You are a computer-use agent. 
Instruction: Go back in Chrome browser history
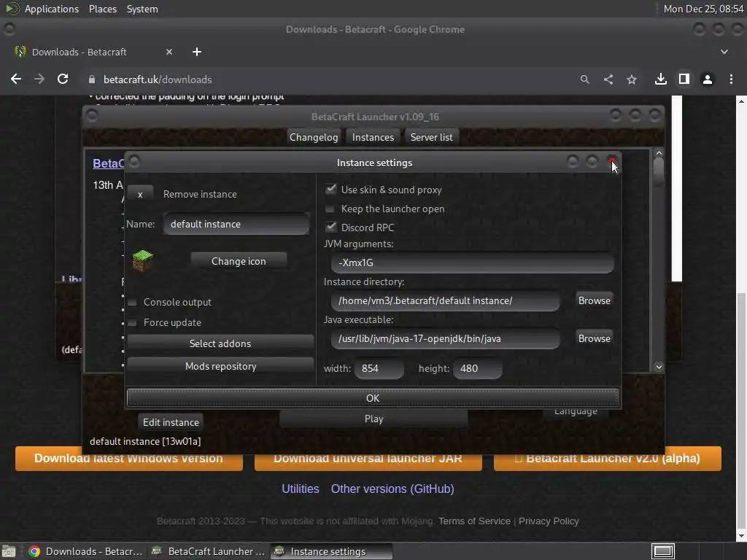(x=16, y=79)
